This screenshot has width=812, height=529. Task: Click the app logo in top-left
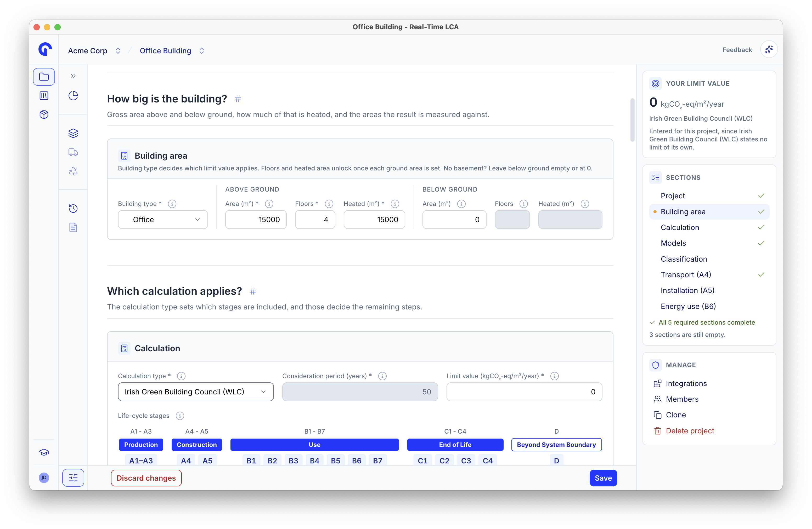coord(45,49)
